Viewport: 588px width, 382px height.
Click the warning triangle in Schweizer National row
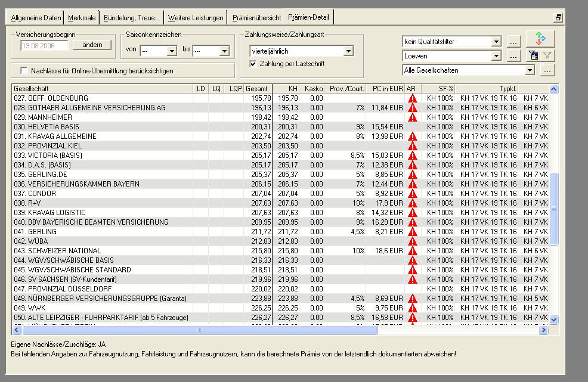tap(411, 251)
